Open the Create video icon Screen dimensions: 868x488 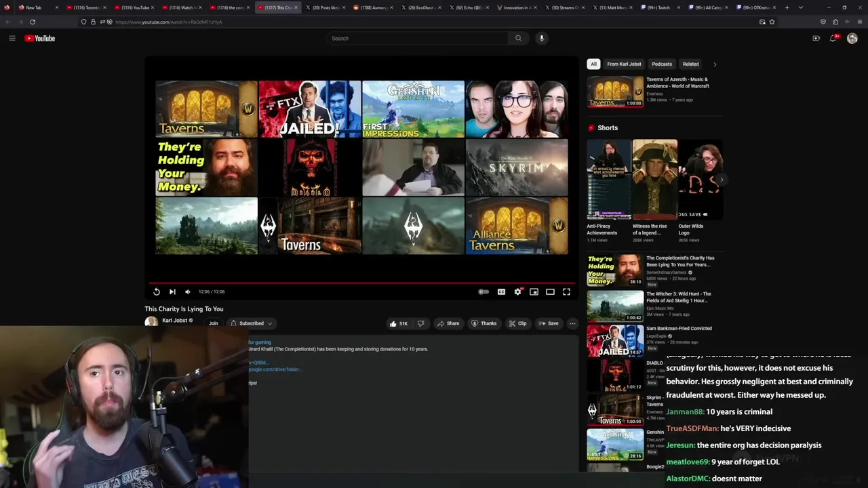pyautogui.click(x=816, y=38)
